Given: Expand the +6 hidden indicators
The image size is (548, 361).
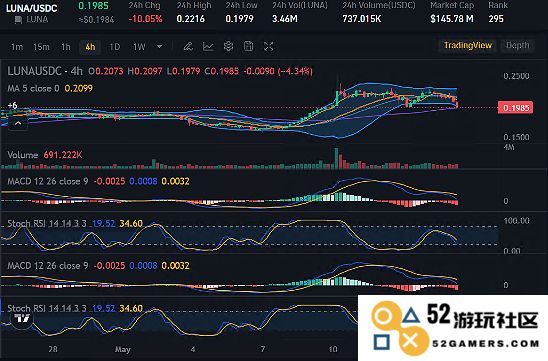Looking at the screenshot, I should (12, 105).
